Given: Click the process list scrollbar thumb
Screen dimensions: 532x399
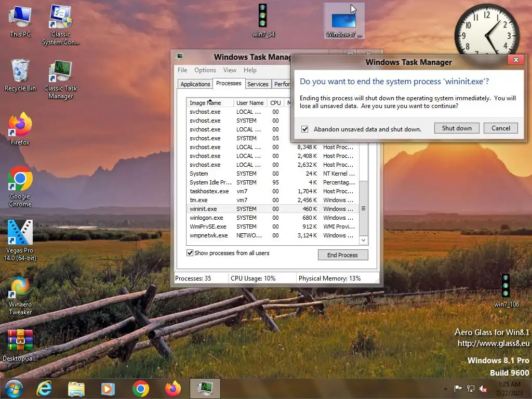Looking at the screenshot, I should tap(363, 208).
